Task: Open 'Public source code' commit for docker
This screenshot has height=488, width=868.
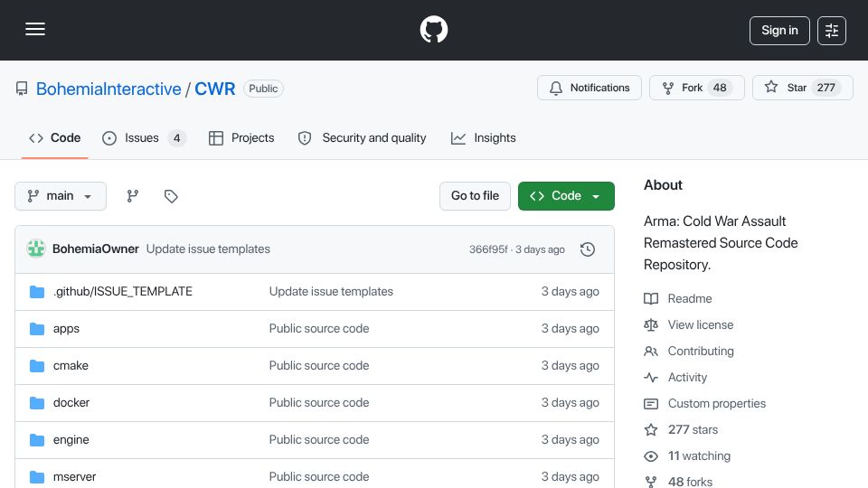Action: coord(319,403)
